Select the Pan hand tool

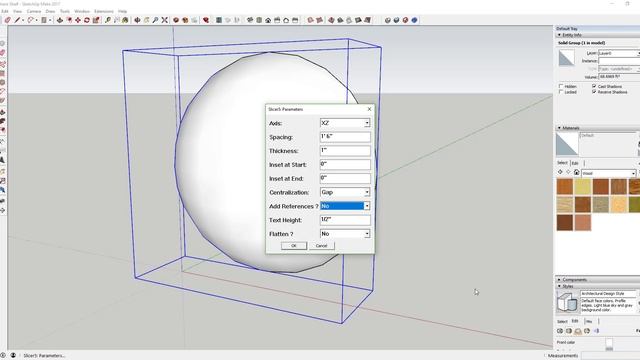tap(147, 20)
